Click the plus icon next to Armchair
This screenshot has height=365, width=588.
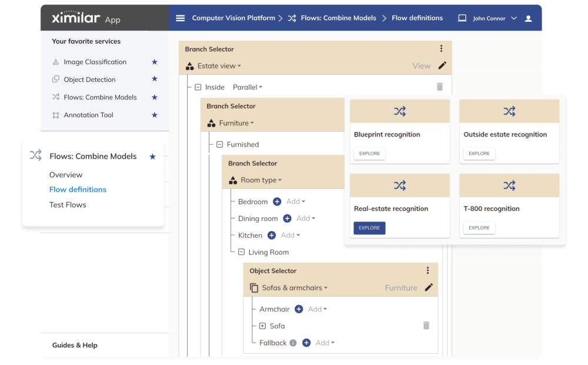click(x=299, y=309)
